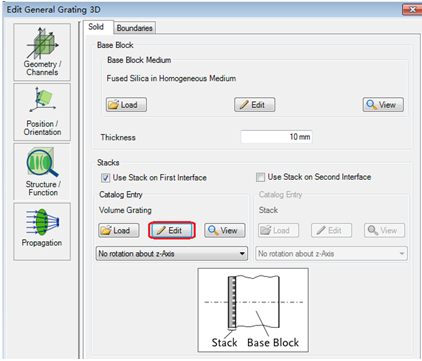Open second interface z-Axis rotation dropdown
422x361 pixels.
point(331,254)
